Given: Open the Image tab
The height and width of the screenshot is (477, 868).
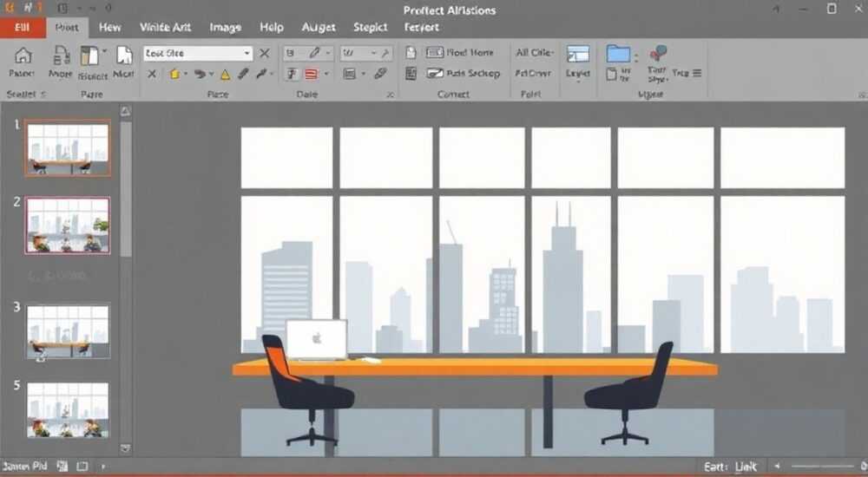Looking at the screenshot, I should 226,27.
